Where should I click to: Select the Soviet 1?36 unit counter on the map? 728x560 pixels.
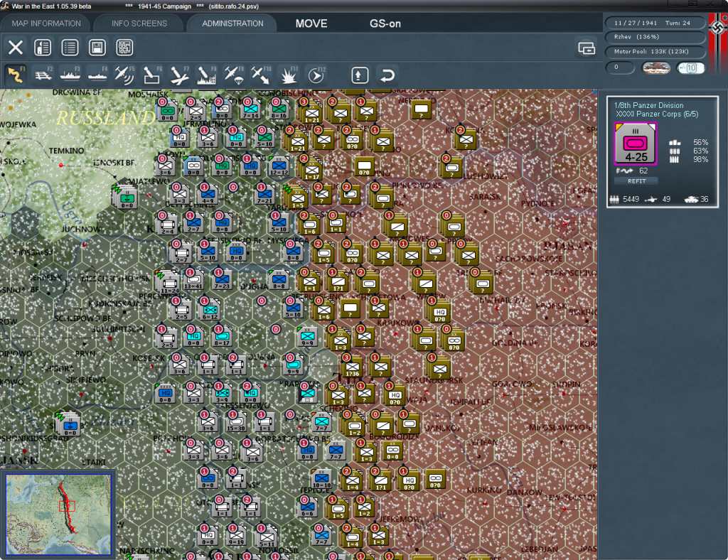click(x=353, y=368)
